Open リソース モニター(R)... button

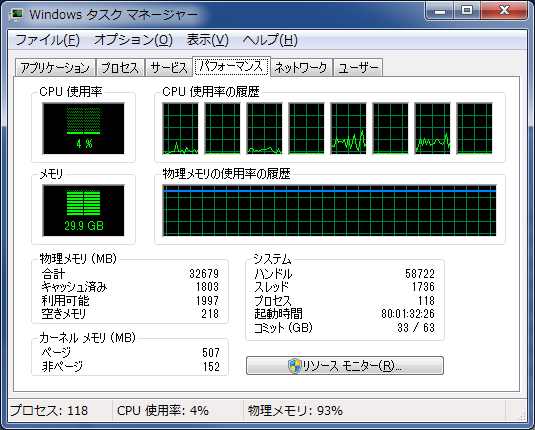click(x=345, y=366)
